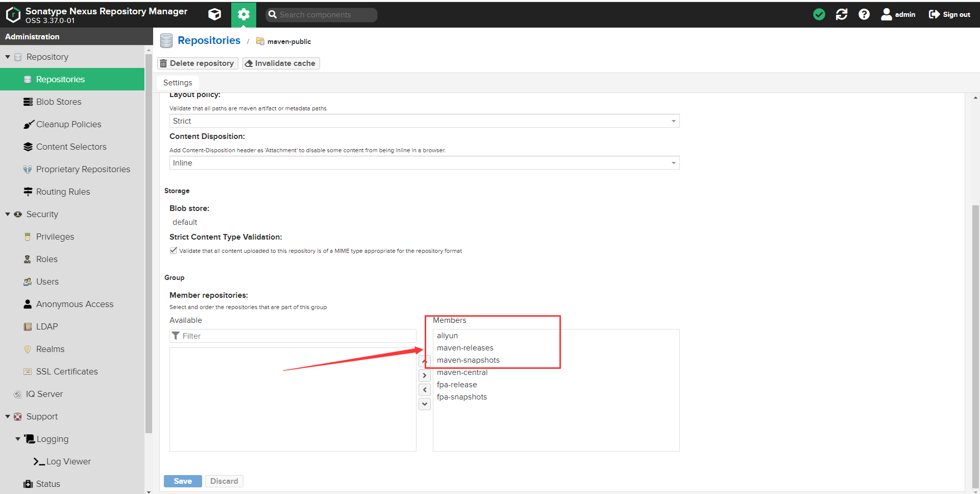
Task: Select Repositories item in sidebar
Action: pyautogui.click(x=72, y=79)
